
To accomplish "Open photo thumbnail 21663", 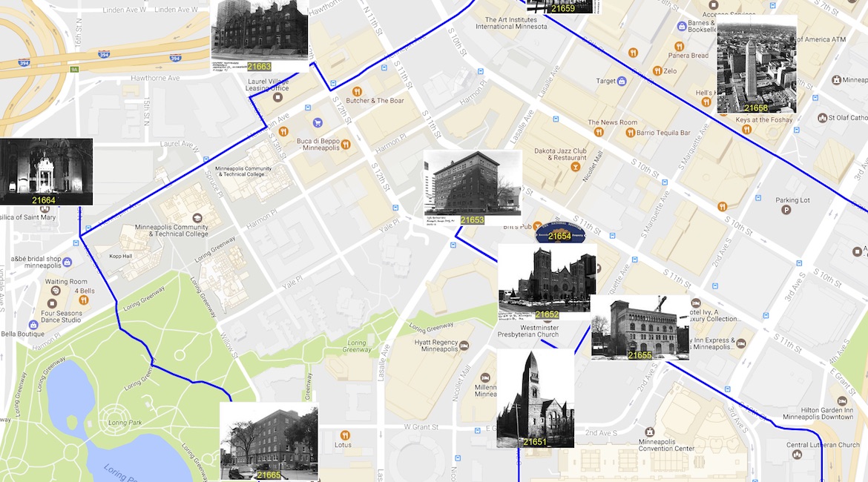I will [x=260, y=34].
